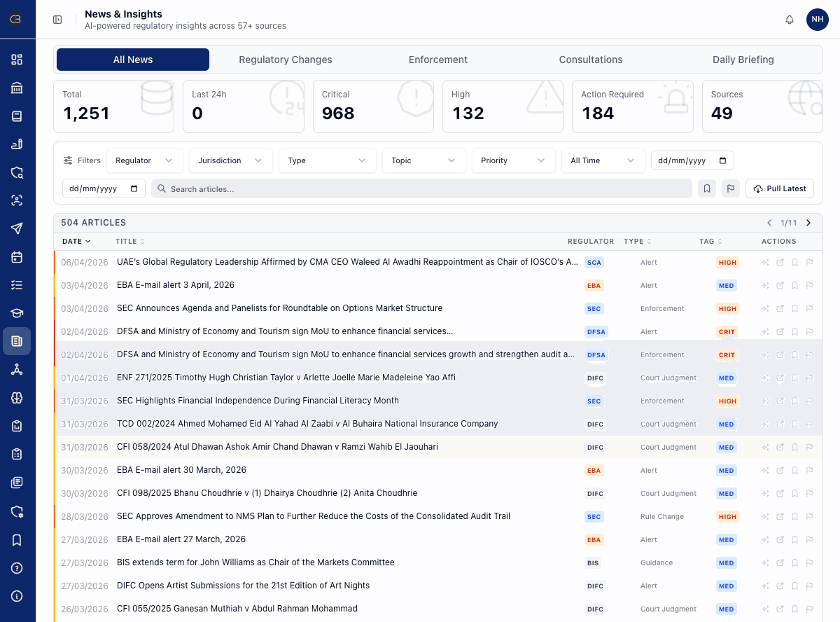This screenshot has height=622, width=840.
Task: Select the Daily Briefing tab
Action: pyautogui.click(x=743, y=60)
